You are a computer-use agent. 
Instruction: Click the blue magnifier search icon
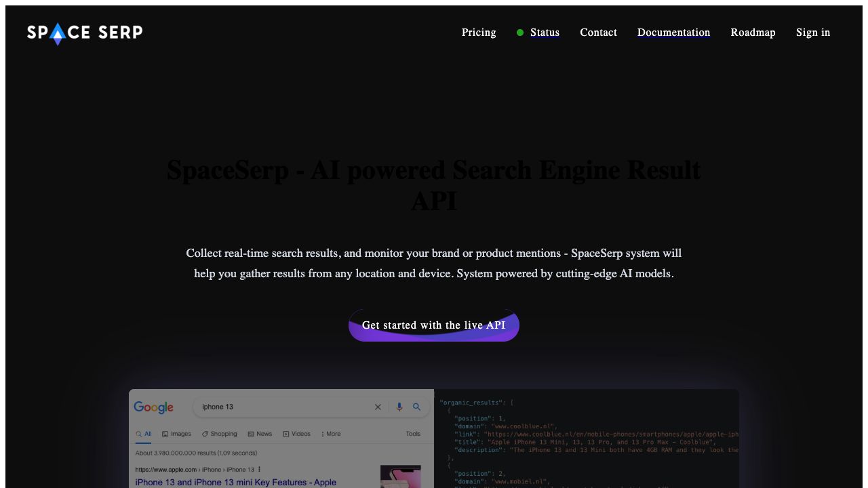pos(417,407)
